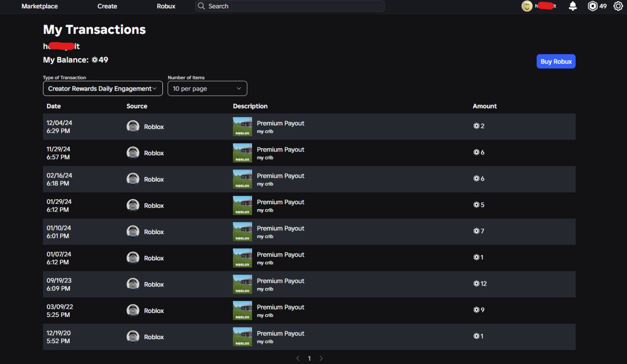
Task: Go to next page with the right chevron
Action: point(321,358)
